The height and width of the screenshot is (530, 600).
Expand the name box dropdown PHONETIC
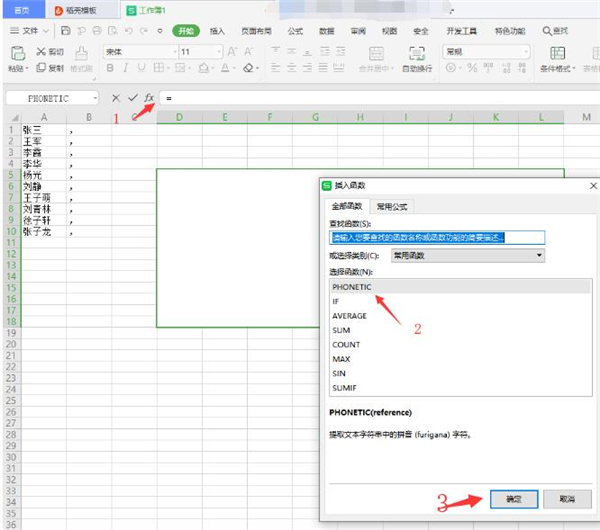click(95, 98)
